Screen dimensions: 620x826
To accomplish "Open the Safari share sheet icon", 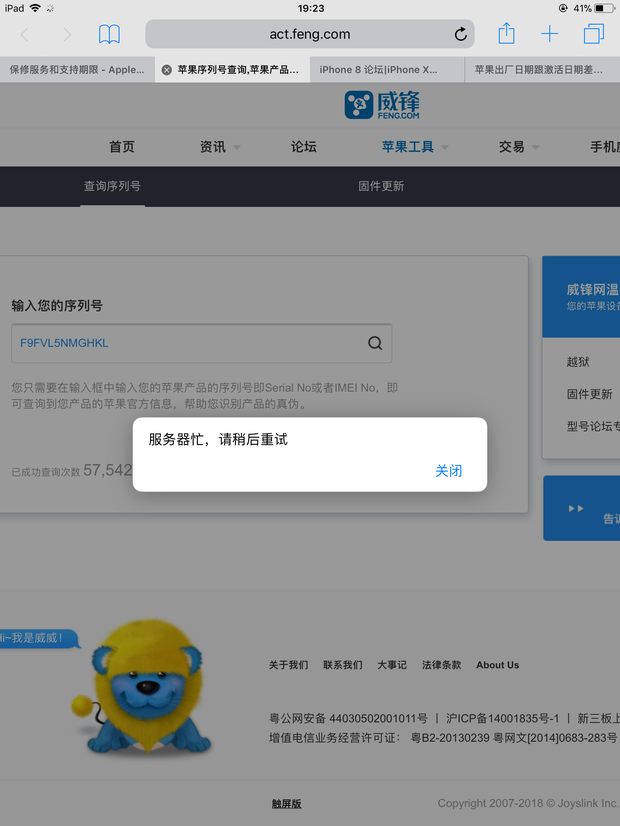I will click(506, 34).
